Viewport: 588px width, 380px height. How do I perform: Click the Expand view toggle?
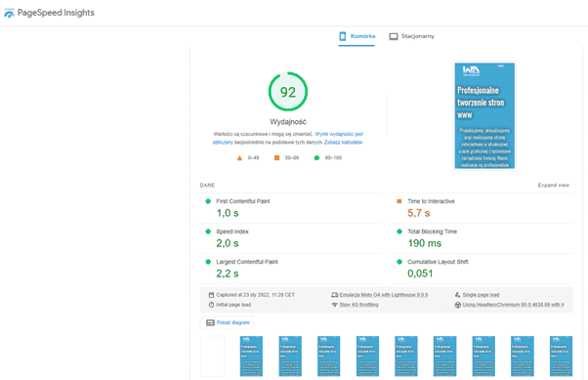click(x=554, y=186)
